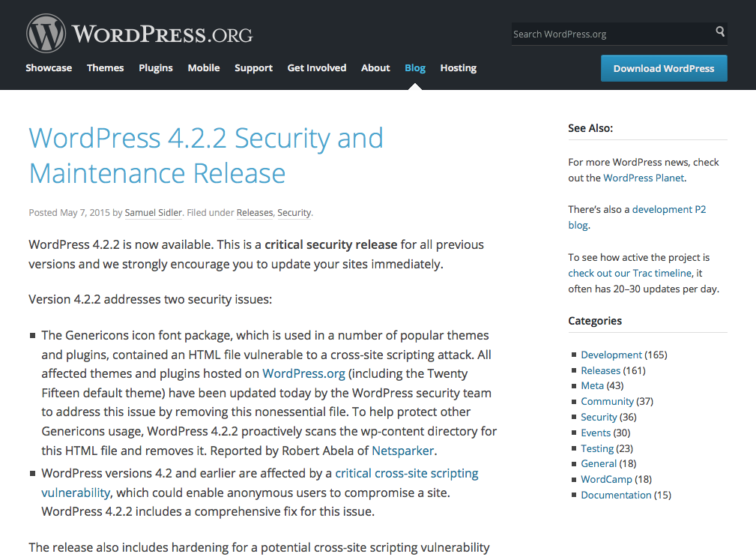This screenshot has width=756, height=557.
Task: Open the Plugins menu item
Action: (156, 68)
